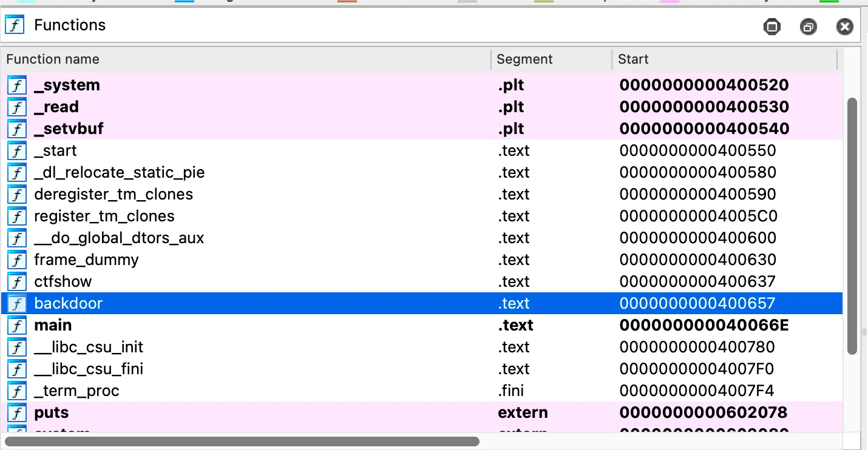
Task: Select the highlighted backdoor function name
Action: point(69,304)
